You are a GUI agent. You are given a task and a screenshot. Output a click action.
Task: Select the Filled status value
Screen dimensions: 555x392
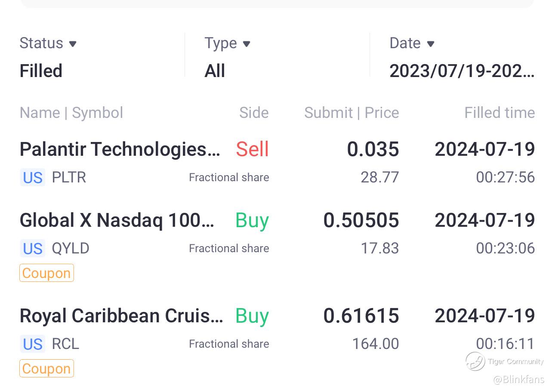[x=41, y=71]
